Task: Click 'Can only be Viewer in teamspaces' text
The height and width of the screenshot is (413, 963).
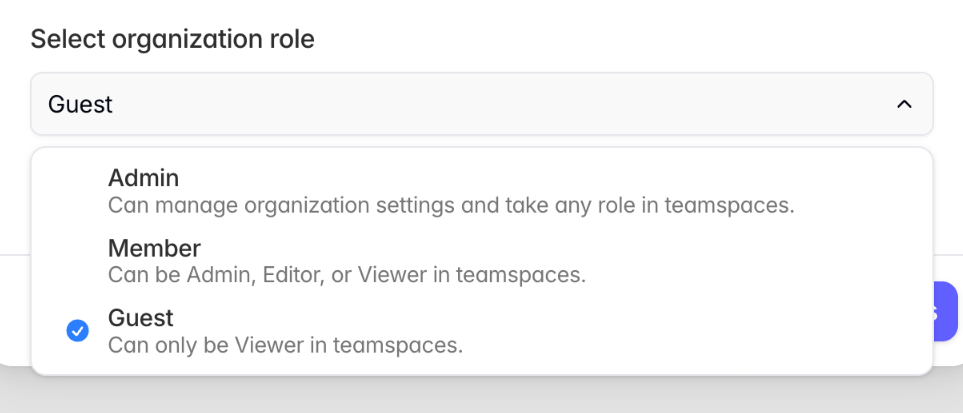Action: [285, 346]
